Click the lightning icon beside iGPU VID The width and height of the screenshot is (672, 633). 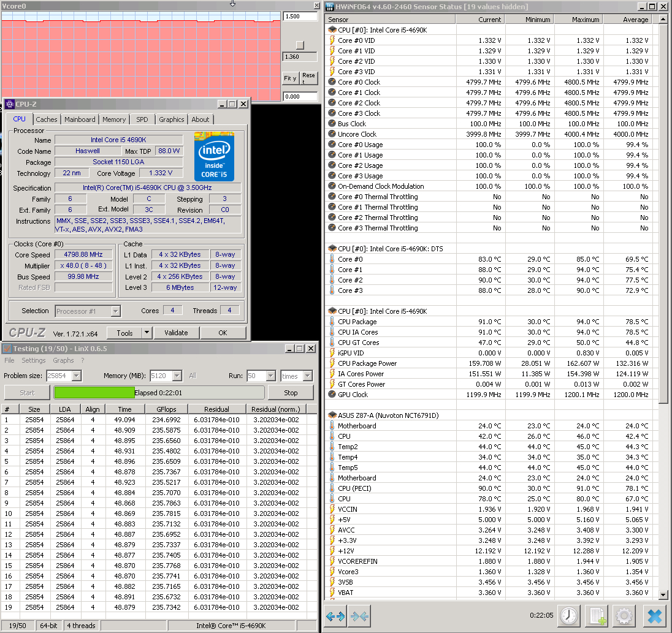332,352
